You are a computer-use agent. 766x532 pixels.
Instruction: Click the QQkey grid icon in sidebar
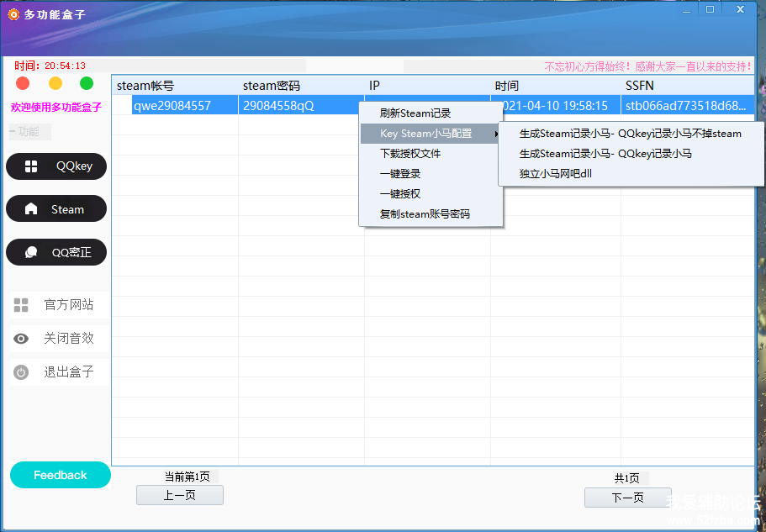(x=31, y=166)
